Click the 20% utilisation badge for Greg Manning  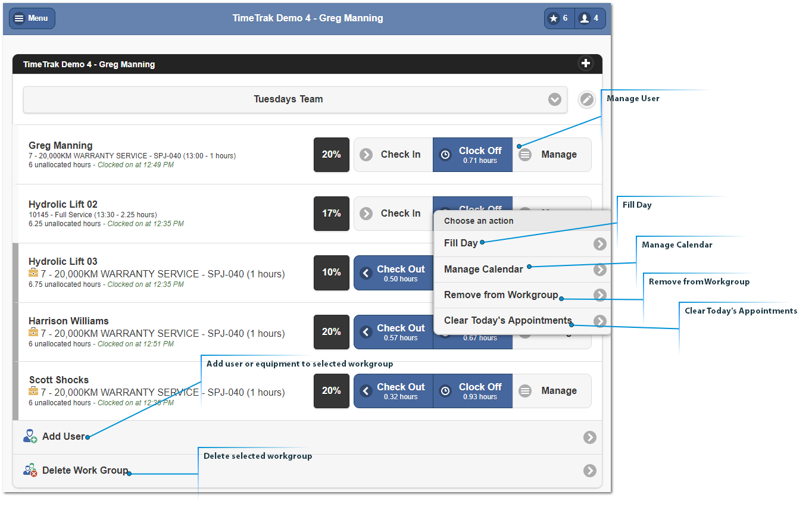point(332,155)
